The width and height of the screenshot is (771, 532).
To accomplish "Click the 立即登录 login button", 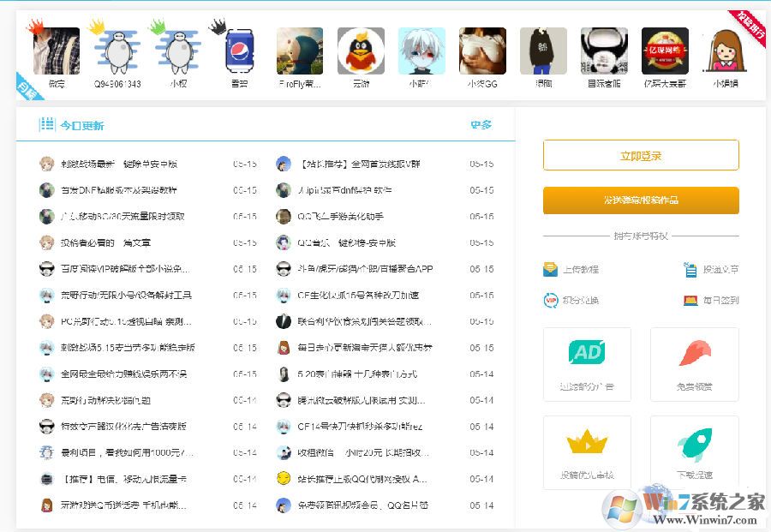I will point(641,155).
